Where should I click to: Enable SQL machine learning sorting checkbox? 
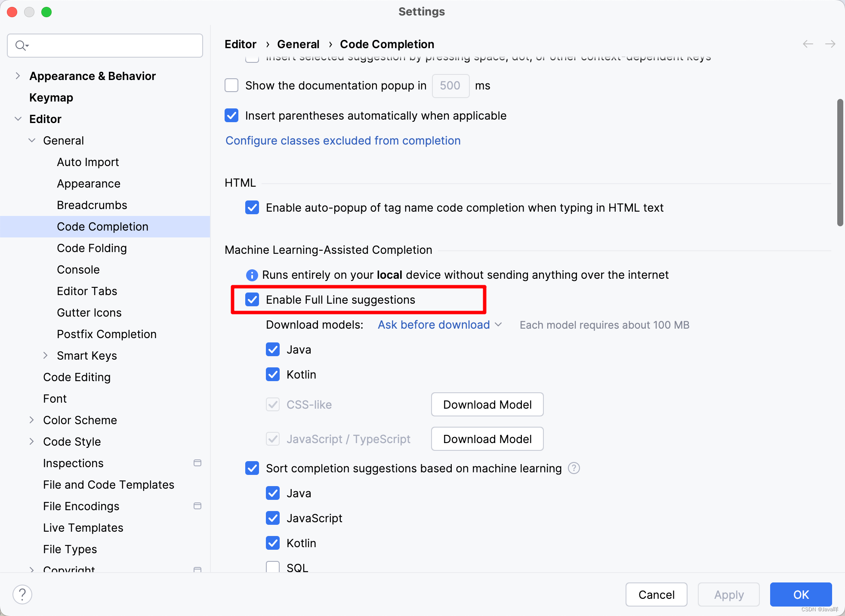click(273, 567)
